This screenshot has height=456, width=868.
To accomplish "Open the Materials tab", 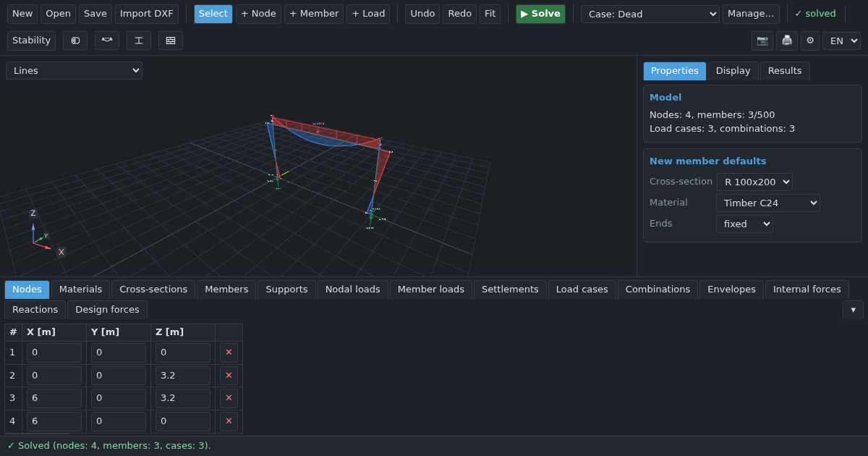I will click(81, 290).
